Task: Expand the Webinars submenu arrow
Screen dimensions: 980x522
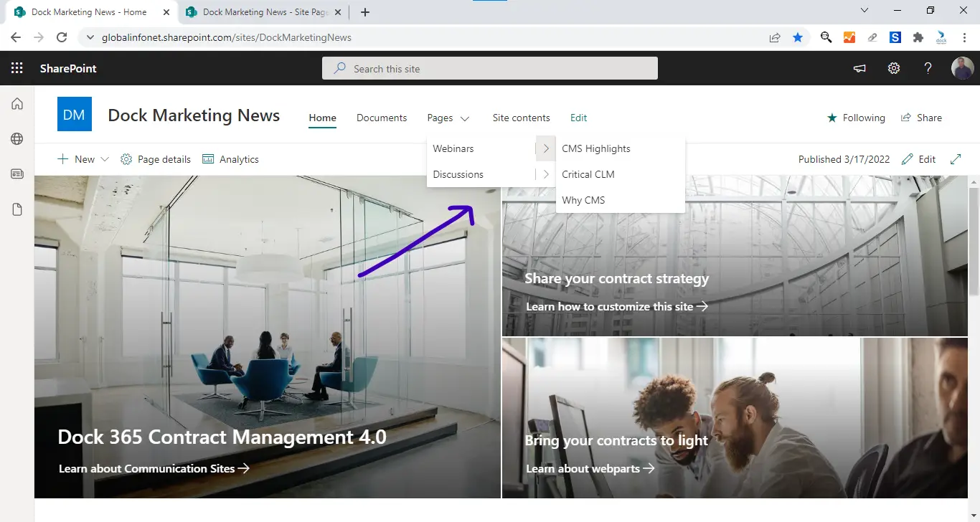Action: click(x=546, y=148)
